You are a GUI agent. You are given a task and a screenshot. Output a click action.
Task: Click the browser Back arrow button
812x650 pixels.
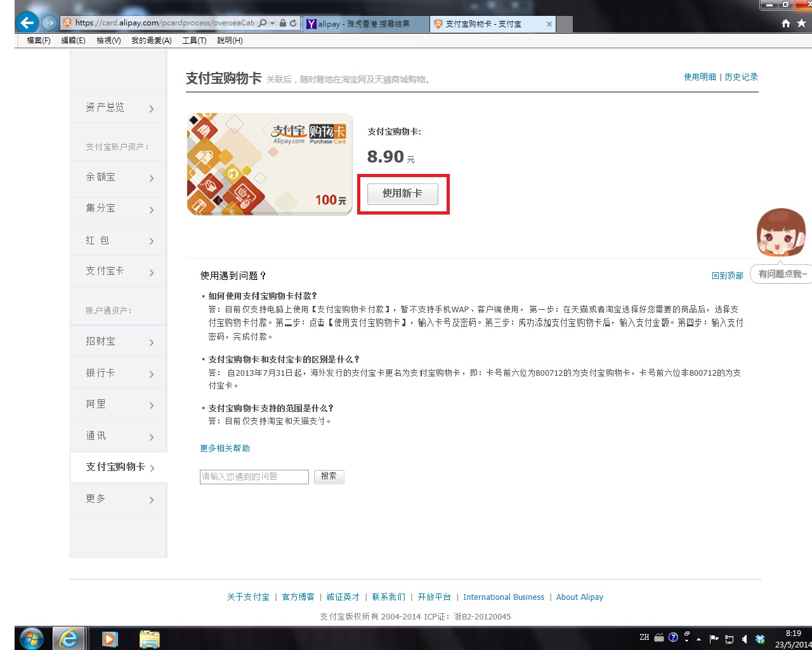27,23
